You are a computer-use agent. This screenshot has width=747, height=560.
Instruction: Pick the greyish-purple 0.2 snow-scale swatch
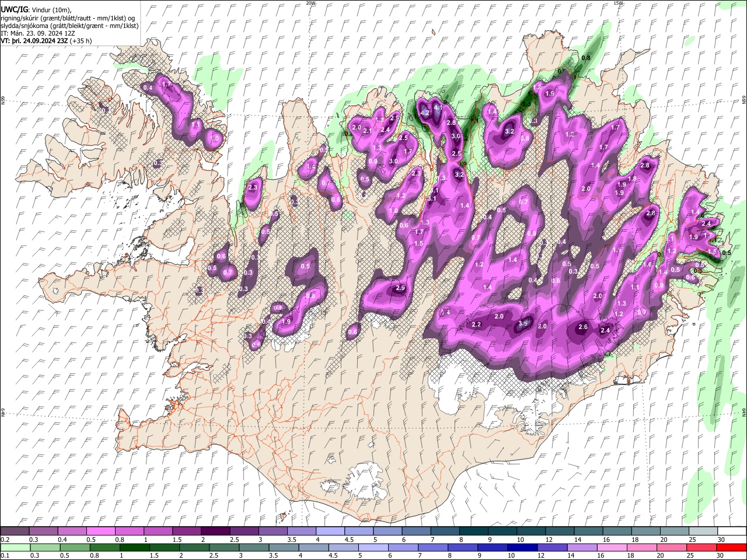pos(15,531)
